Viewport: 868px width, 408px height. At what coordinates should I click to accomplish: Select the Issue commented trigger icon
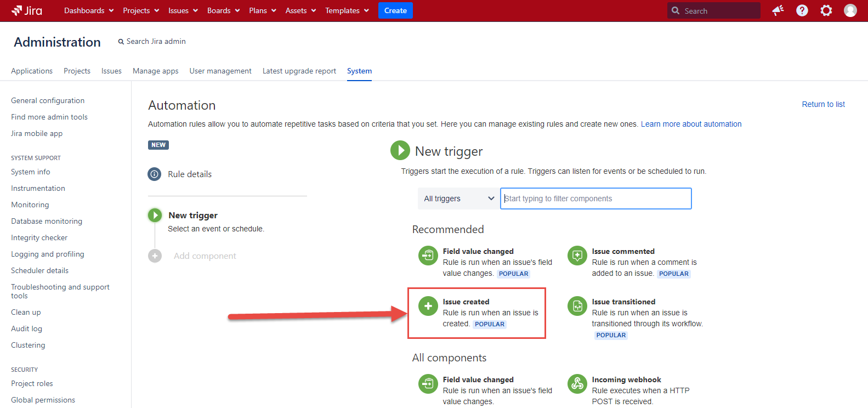(577, 256)
